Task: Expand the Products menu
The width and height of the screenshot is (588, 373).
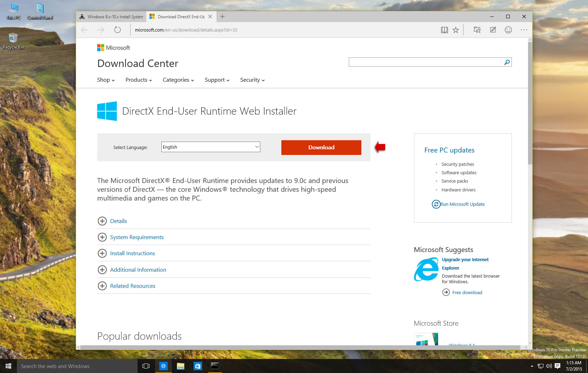Action: point(139,80)
